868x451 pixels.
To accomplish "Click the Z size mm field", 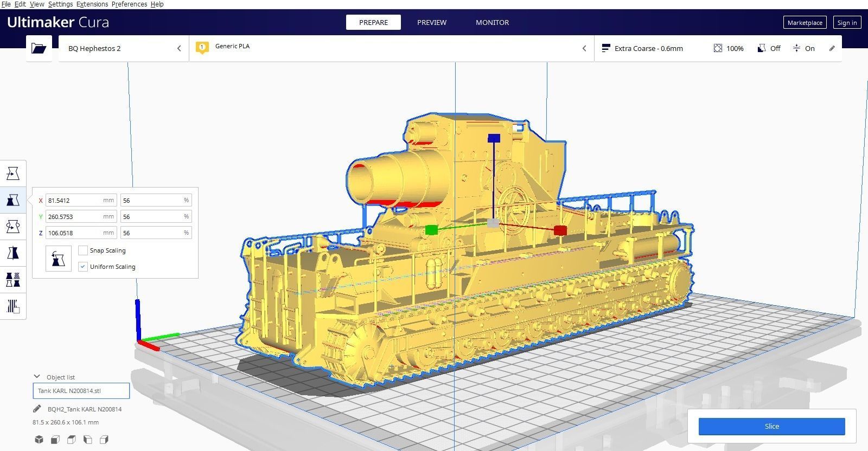I will [x=81, y=233].
